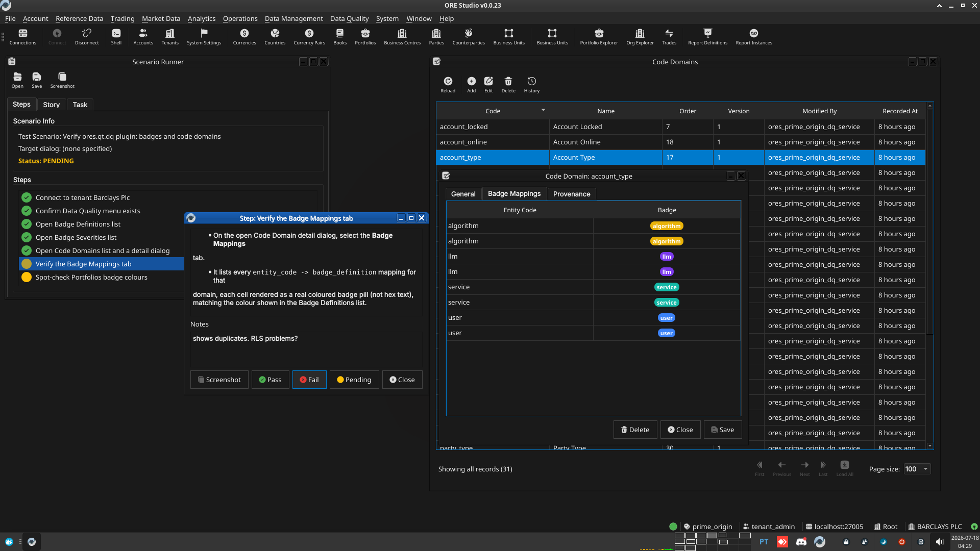Select step Confirm Data Quality menu exists
The height and width of the screenshot is (551, 980).
88,211
